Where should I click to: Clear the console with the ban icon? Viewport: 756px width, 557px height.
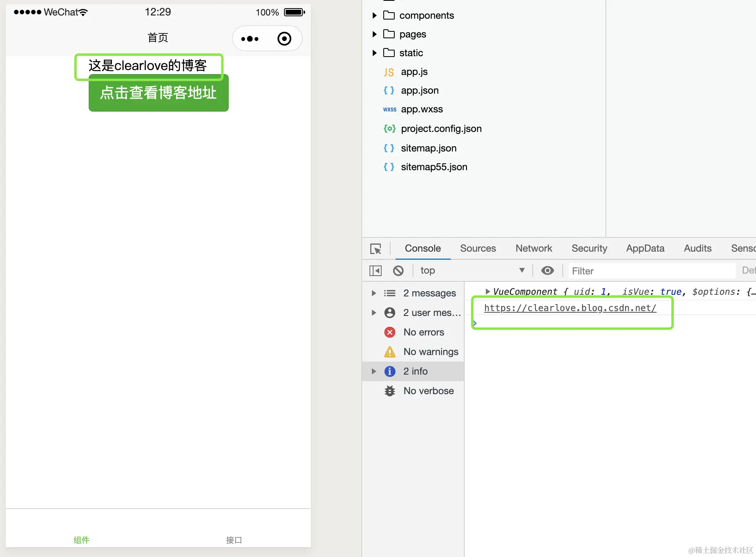[x=398, y=271]
